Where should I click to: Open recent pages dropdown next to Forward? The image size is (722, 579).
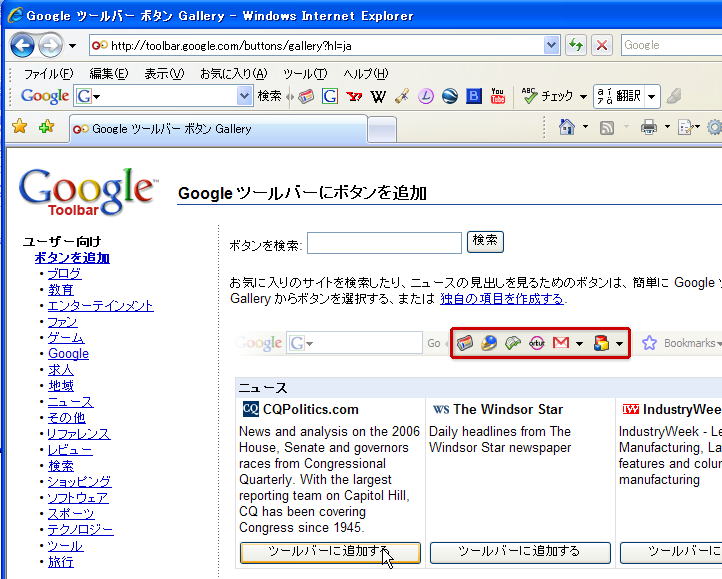(x=72, y=46)
